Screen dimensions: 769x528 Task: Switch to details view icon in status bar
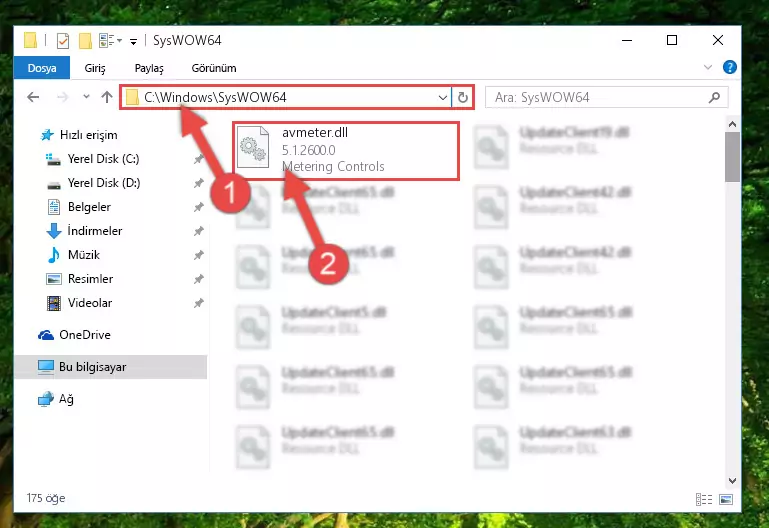coord(704,500)
